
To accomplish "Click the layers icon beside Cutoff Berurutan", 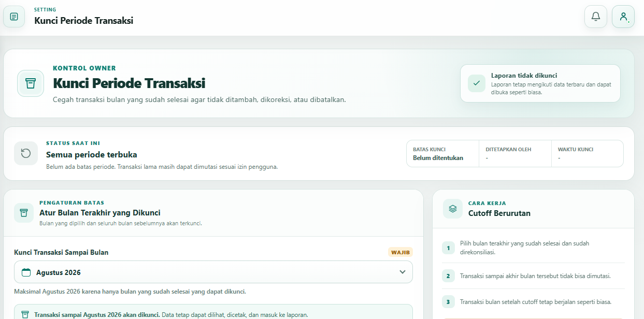I will pos(453,209).
